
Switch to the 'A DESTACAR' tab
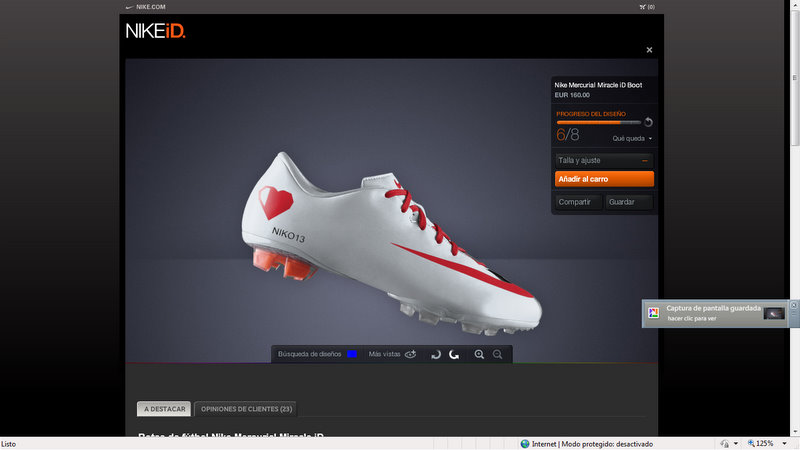click(164, 409)
